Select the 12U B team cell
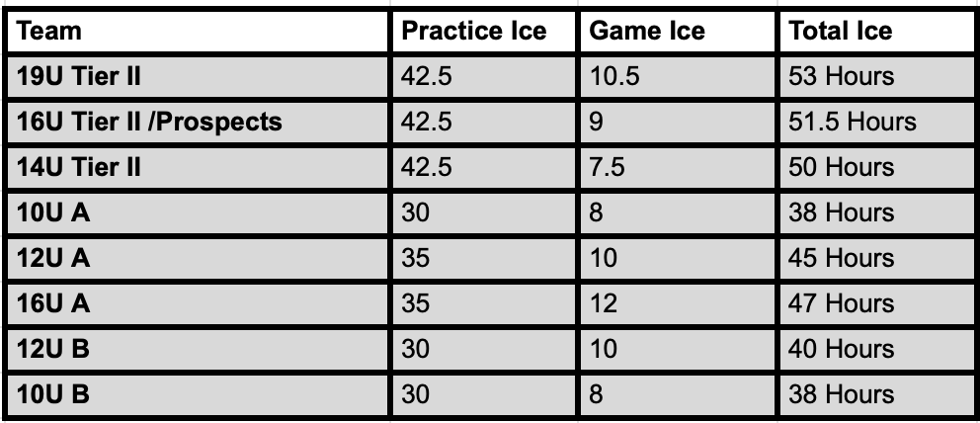The image size is (980, 423). pyautogui.click(x=198, y=349)
